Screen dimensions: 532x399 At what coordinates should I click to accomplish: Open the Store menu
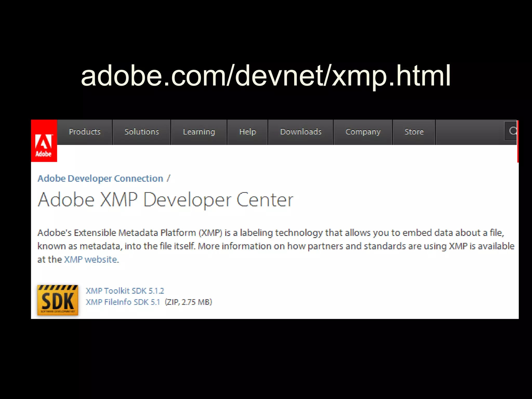coord(414,132)
